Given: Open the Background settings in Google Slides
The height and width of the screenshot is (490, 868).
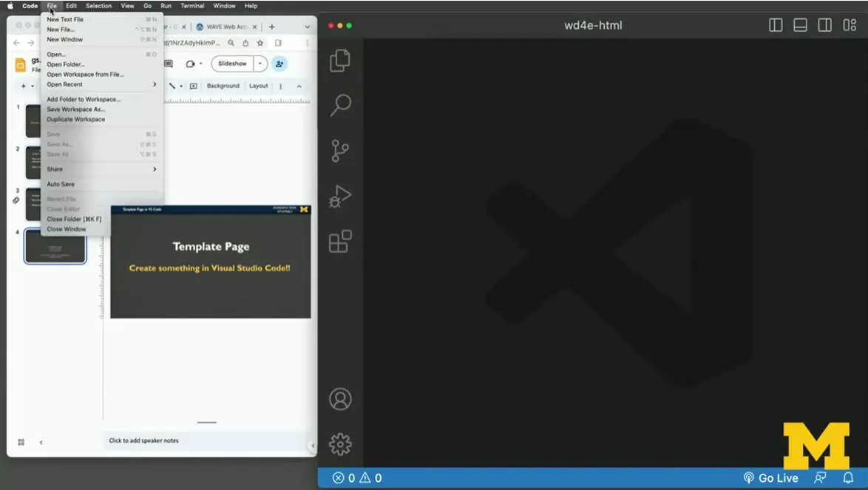Looking at the screenshot, I should pyautogui.click(x=223, y=86).
